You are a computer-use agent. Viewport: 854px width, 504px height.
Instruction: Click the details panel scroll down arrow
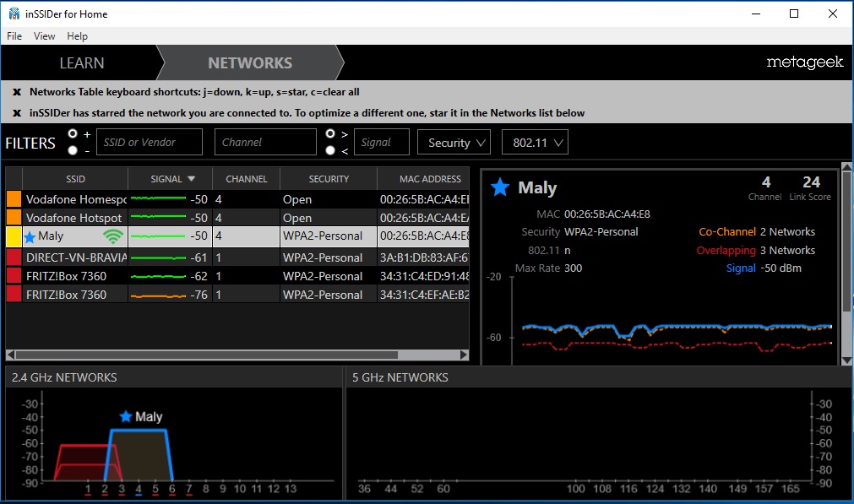tap(846, 360)
